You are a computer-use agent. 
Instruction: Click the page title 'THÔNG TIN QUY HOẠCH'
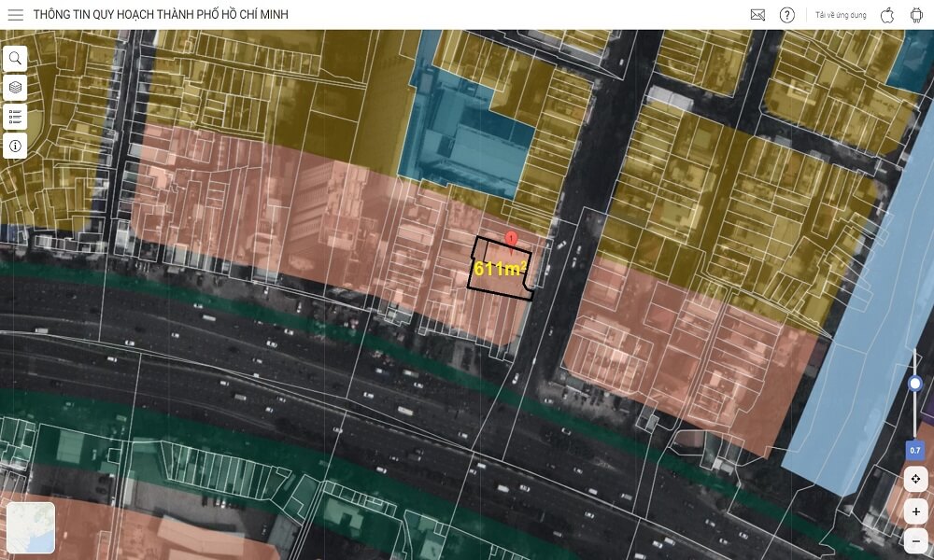(161, 15)
